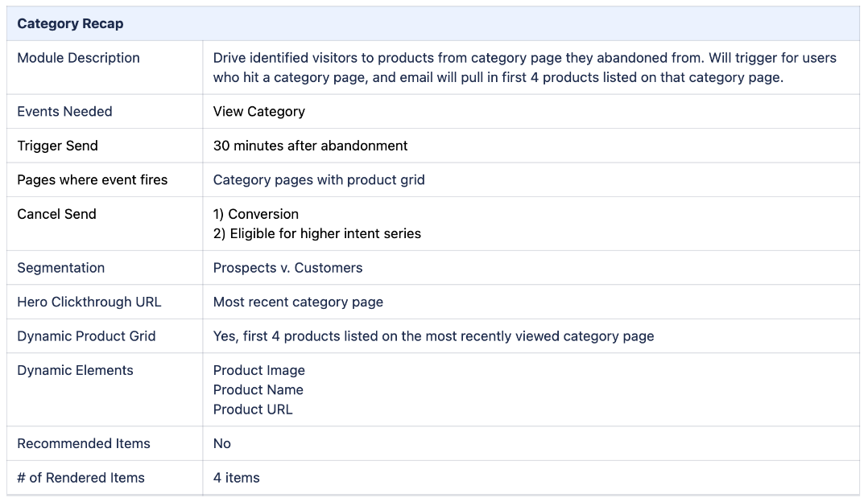Click the Dynamic Product Grid label

(x=86, y=337)
